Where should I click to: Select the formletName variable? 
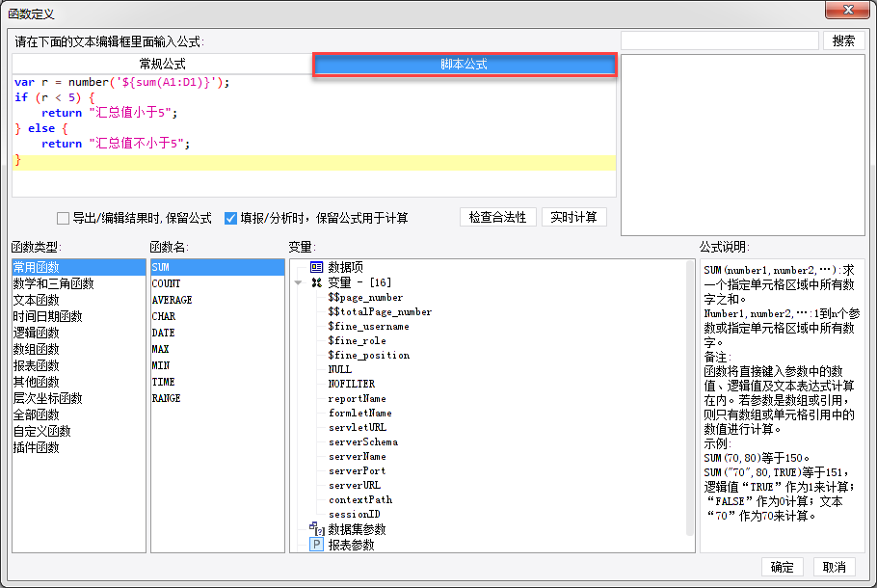click(359, 413)
